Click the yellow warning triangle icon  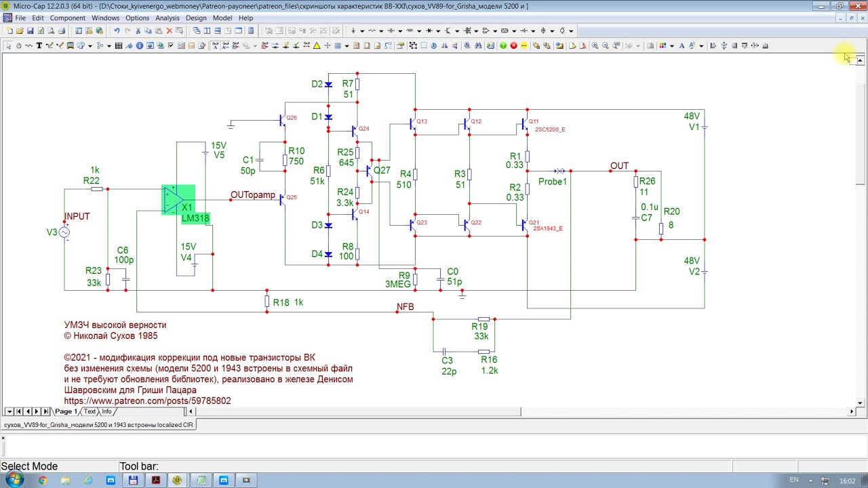coord(317,45)
